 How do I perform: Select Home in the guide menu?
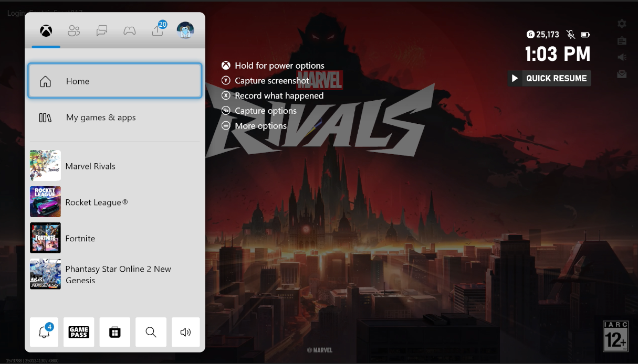114,81
